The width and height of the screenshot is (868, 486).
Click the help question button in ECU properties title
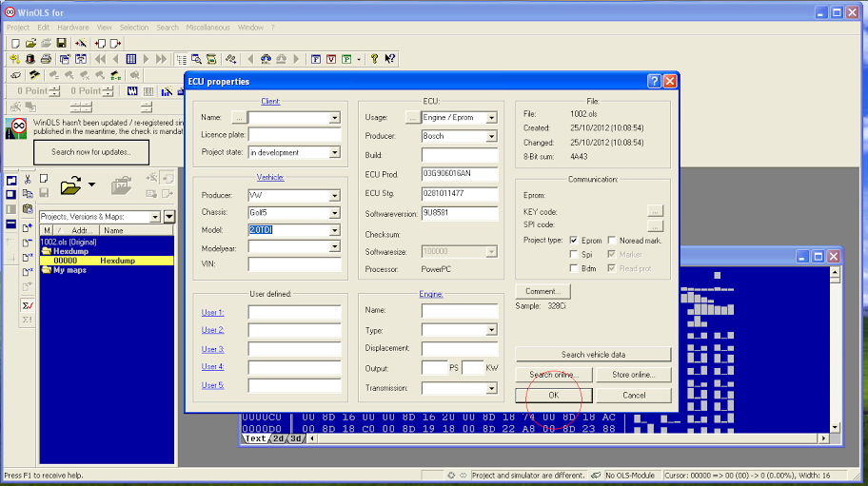tap(654, 81)
